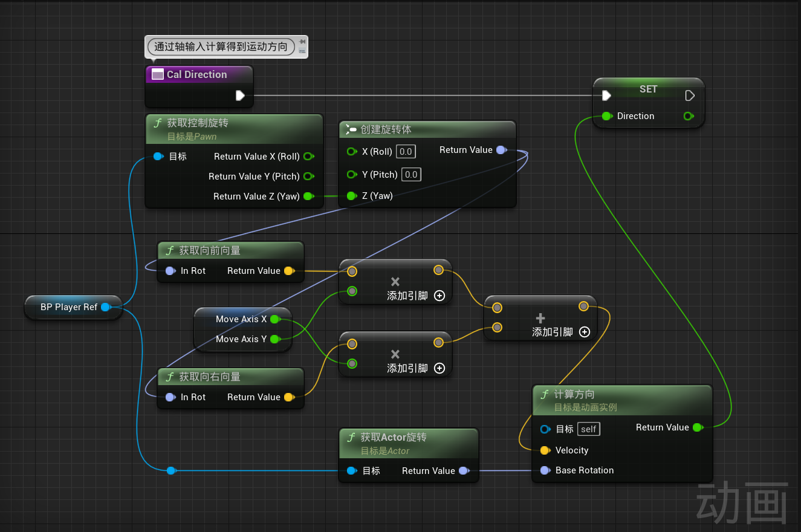Click the Cal Direction exec output pin

tap(240, 96)
